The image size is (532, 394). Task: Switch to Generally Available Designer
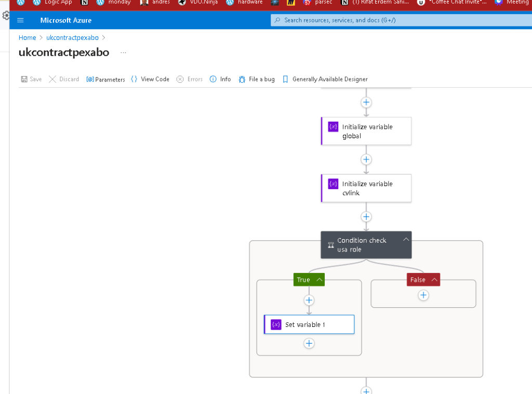point(325,79)
